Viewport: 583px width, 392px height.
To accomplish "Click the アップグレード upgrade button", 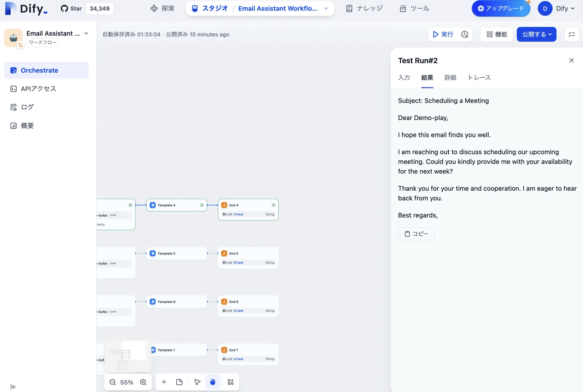I will tap(501, 8).
